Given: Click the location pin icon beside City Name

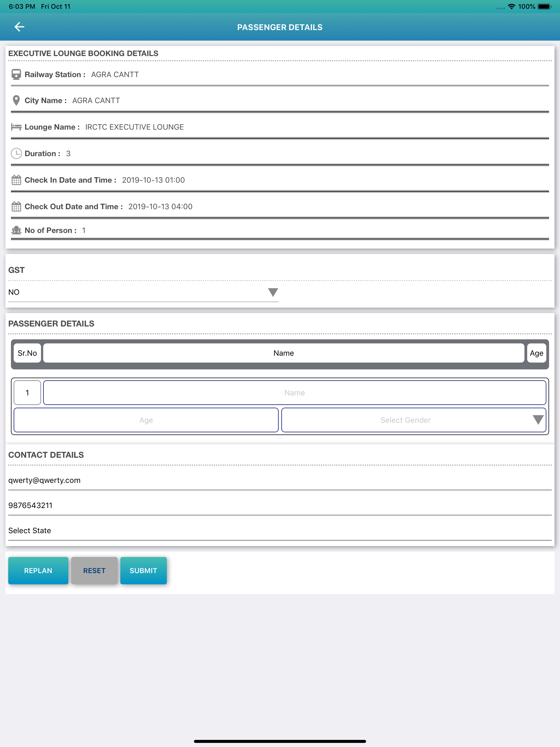Looking at the screenshot, I should click(16, 101).
